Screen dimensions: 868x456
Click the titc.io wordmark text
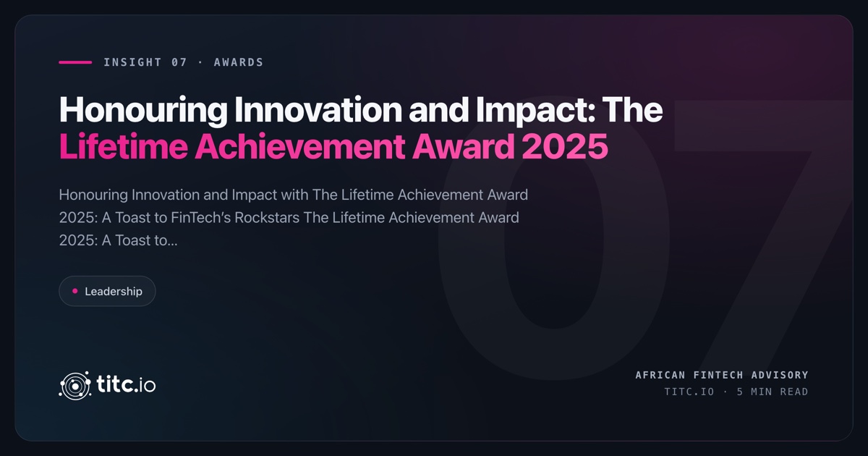pyautogui.click(x=126, y=385)
